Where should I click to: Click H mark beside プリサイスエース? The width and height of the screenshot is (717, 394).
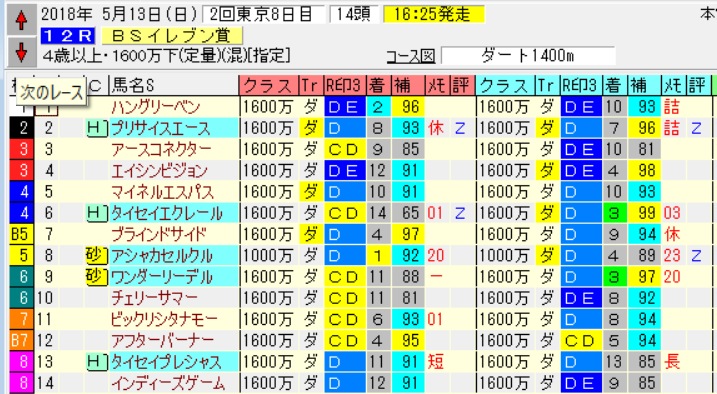pos(97,128)
